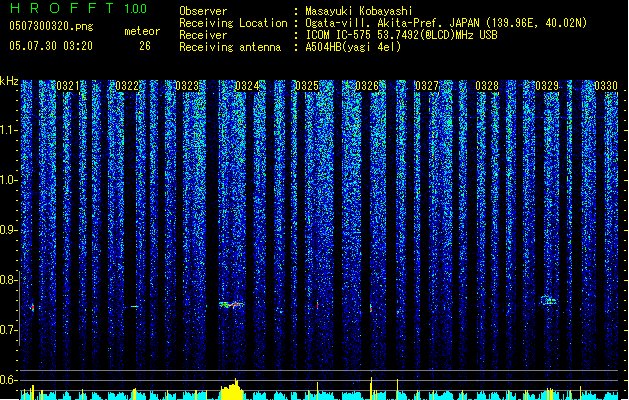
Task: Click the ring-shaped echo near 0329
Action: point(548,300)
